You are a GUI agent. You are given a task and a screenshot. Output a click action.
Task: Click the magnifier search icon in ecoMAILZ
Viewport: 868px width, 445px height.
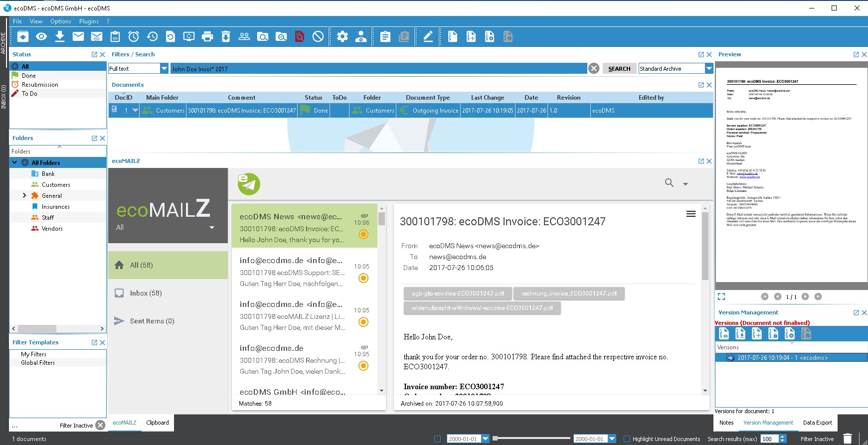(670, 183)
